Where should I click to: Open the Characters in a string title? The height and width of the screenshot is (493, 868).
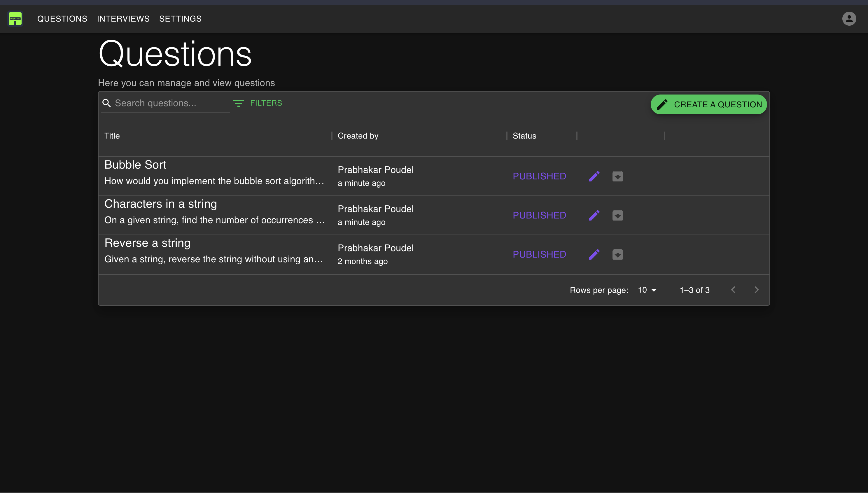[161, 204]
